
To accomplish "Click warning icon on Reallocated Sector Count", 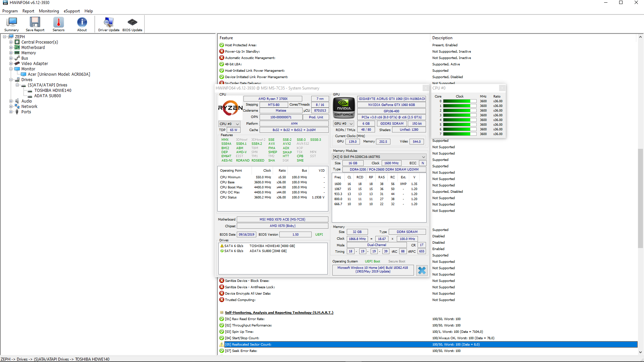I will pyautogui.click(x=221, y=345).
